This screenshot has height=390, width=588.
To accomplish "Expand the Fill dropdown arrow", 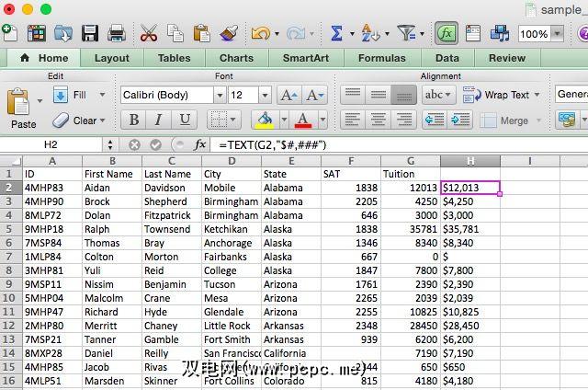I will 102,95.
